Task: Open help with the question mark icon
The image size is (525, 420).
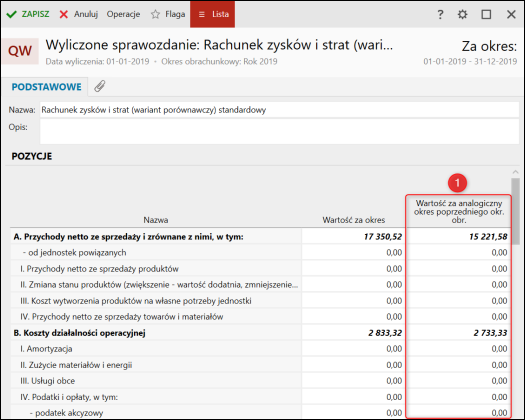Action: [440, 14]
